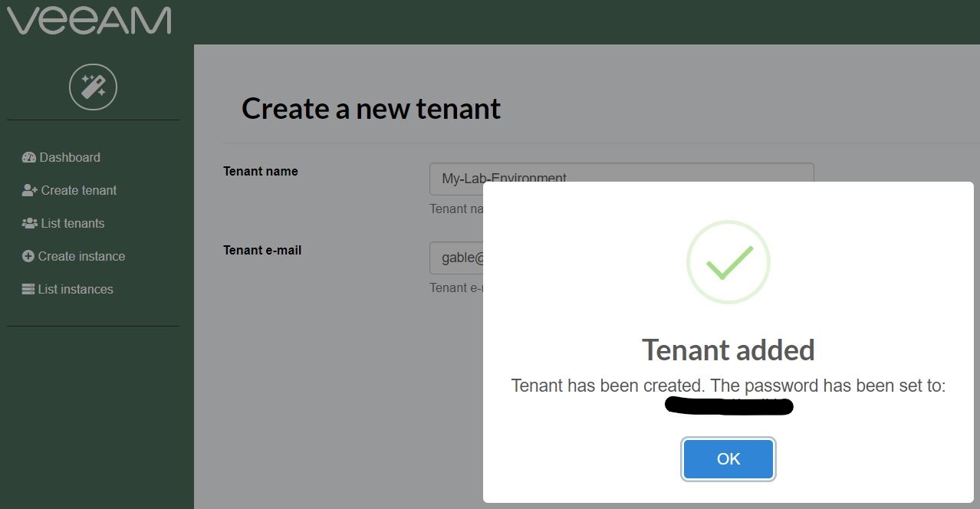Click the List instances server icon

28,289
